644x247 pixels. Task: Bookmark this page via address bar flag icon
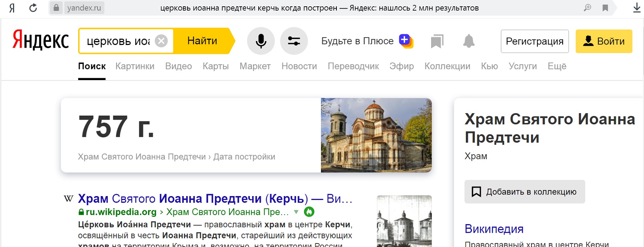pos(605,8)
